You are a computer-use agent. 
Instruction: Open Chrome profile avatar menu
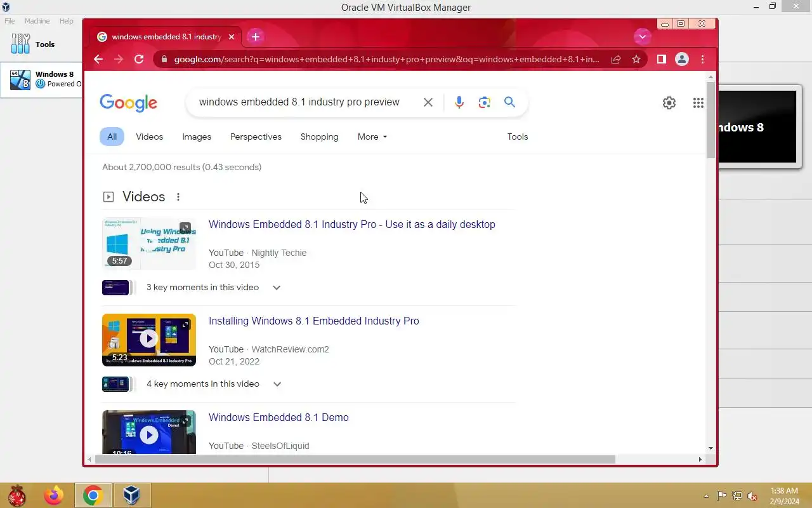click(682, 59)
